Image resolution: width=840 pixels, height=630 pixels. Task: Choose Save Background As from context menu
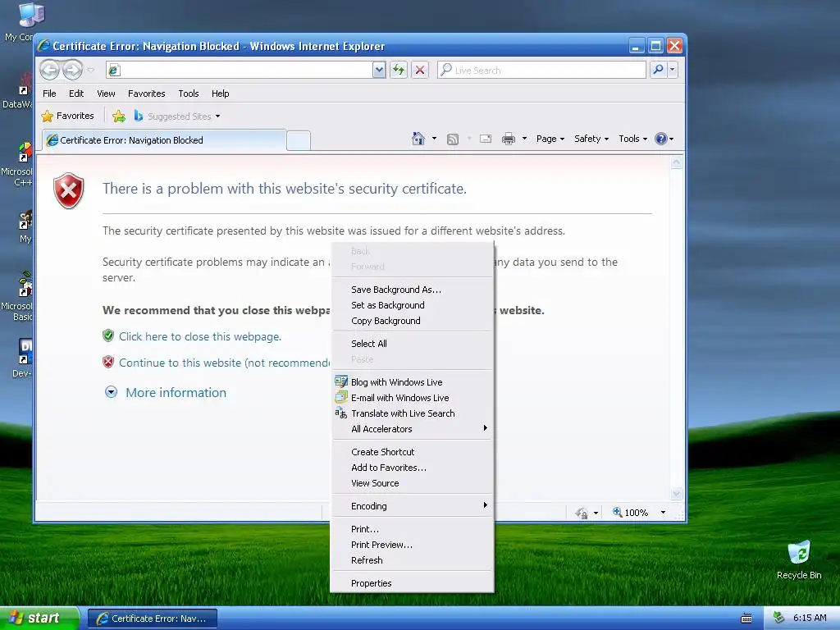click(412, 290)
